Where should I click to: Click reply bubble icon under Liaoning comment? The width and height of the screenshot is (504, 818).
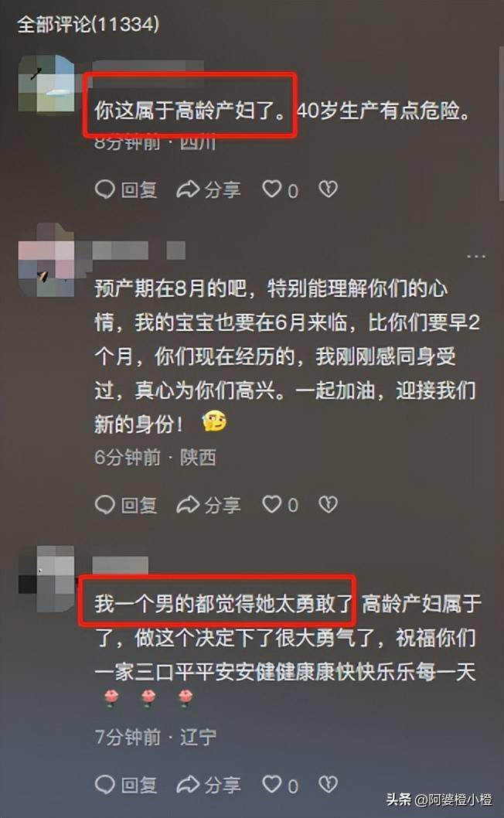click(105, 785)
